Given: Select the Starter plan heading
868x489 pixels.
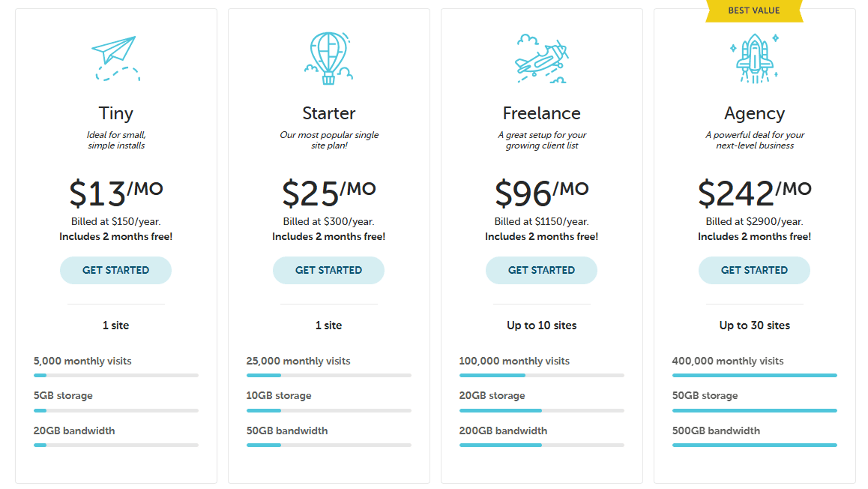Looking at the screenshot, I should click(328, 113).
